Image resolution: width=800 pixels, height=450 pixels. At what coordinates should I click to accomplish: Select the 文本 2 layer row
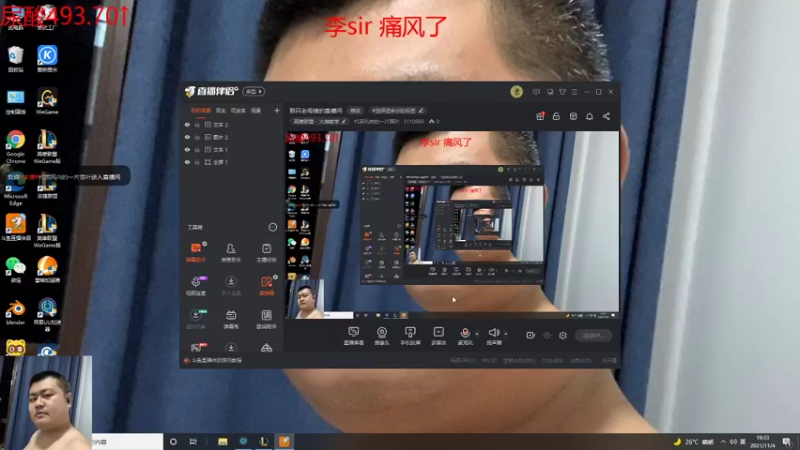click(232, 124)
